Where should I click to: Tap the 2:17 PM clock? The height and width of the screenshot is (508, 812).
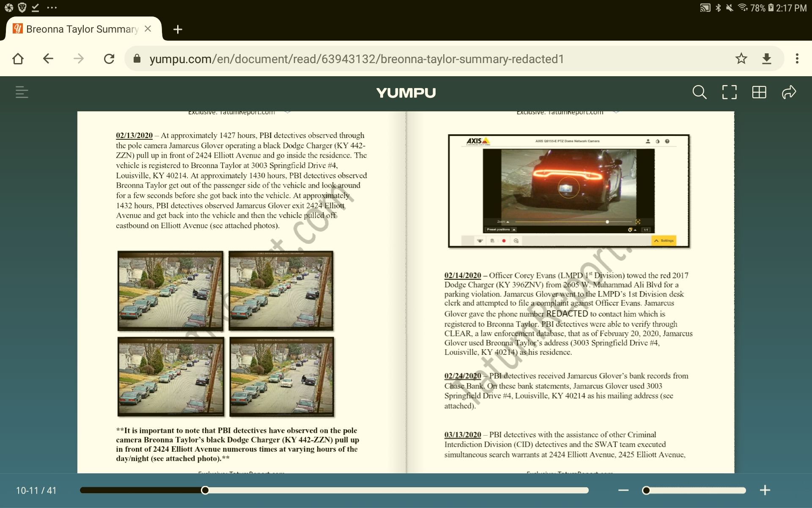[x=791, y=8]
